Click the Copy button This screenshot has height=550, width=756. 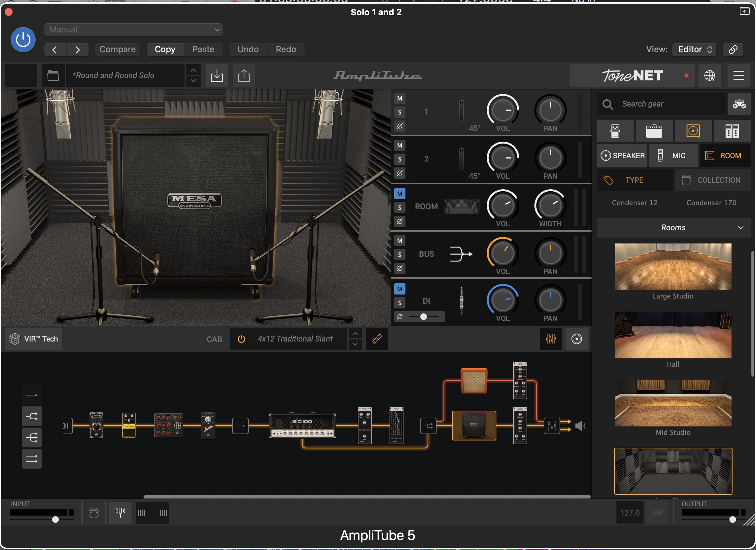tap(165, 49)
